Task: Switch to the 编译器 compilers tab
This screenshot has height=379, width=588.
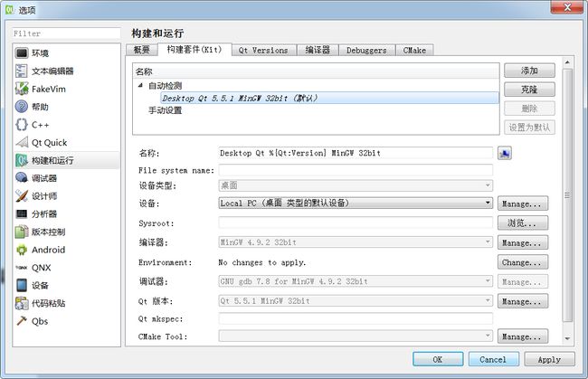Action: pos(318,51)
